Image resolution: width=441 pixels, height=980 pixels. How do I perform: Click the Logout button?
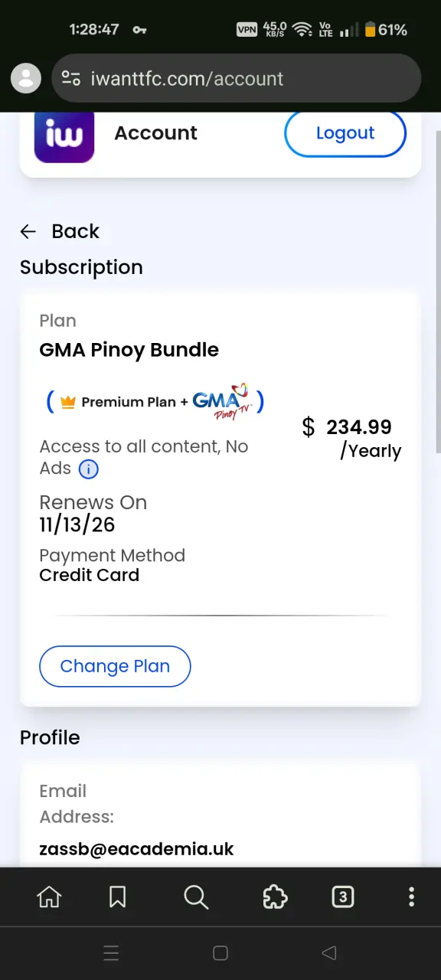[345, 133]
